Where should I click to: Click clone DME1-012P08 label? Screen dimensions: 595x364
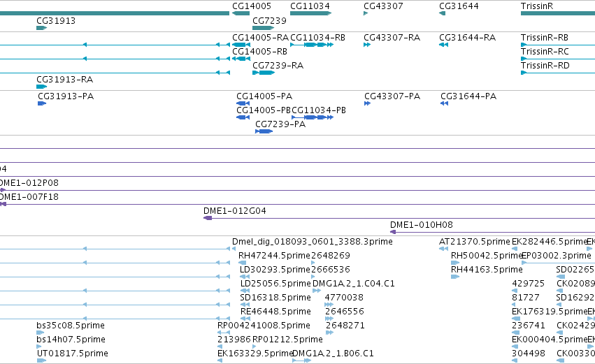(29, 183)
